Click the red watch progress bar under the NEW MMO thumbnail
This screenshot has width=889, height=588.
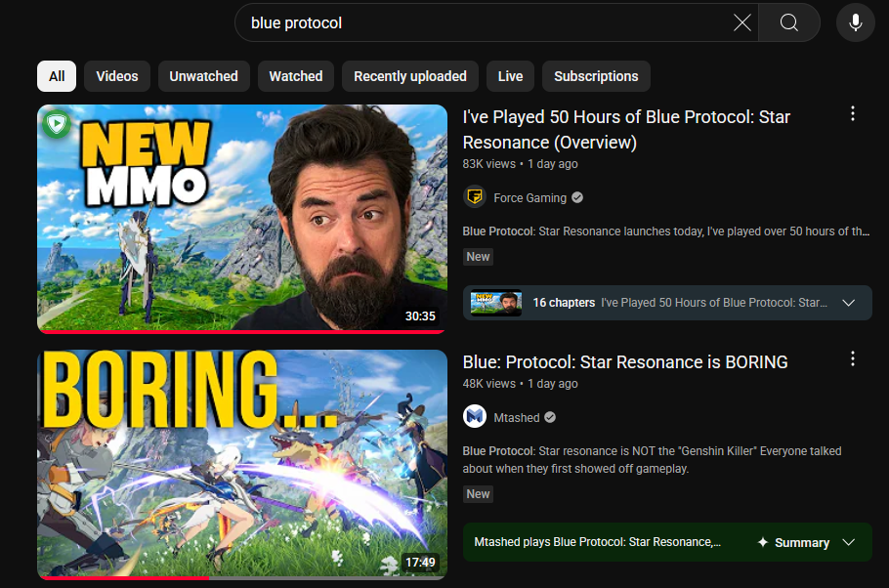(242, 332)
